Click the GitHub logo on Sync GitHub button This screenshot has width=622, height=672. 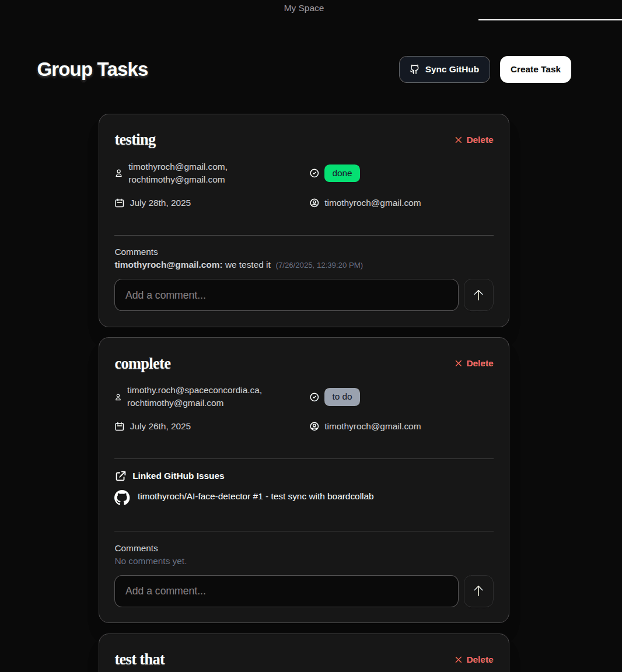[x=414, y=69]
